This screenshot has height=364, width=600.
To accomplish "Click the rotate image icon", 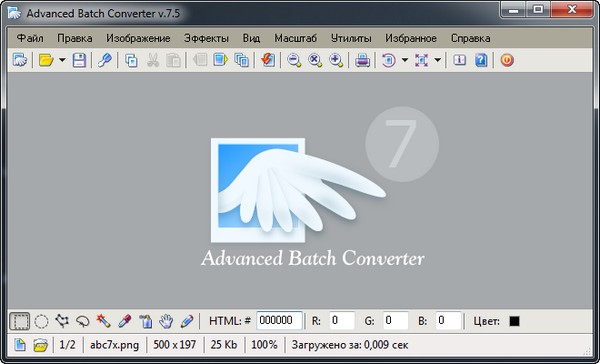I will [x=388, y=60].
